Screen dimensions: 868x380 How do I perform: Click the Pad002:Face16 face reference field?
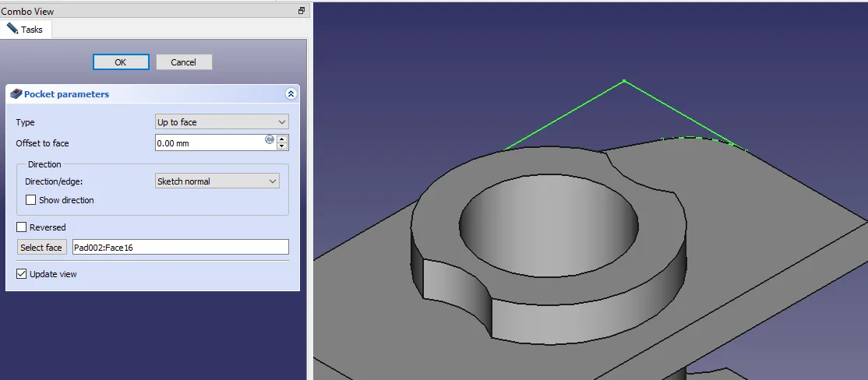tap(180, 248)
